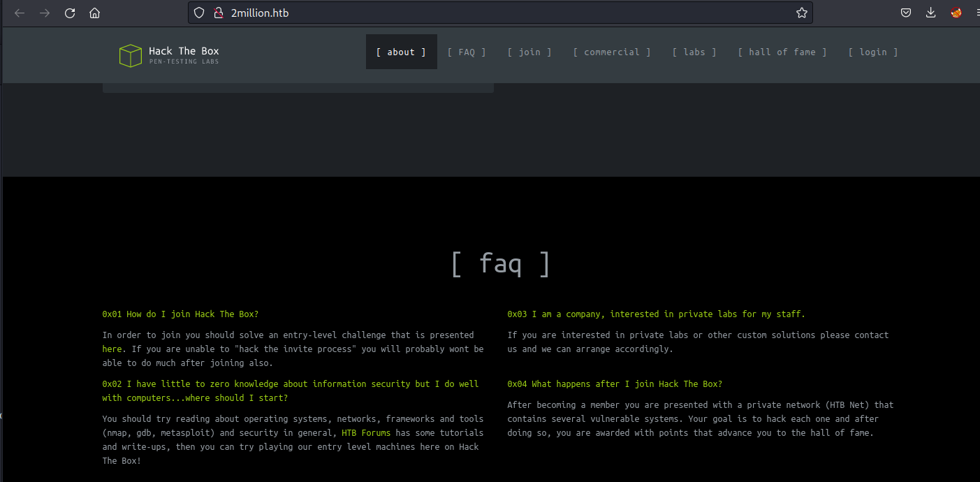Click the browser back arrow button
This screenshot has height=482, width=980.
coord(20,13)
